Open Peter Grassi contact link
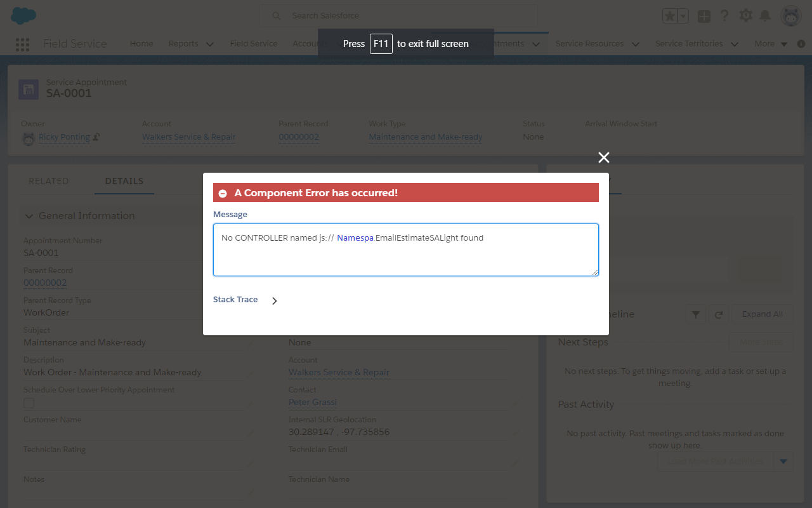The image size is (812, 508). coord(313,403)
